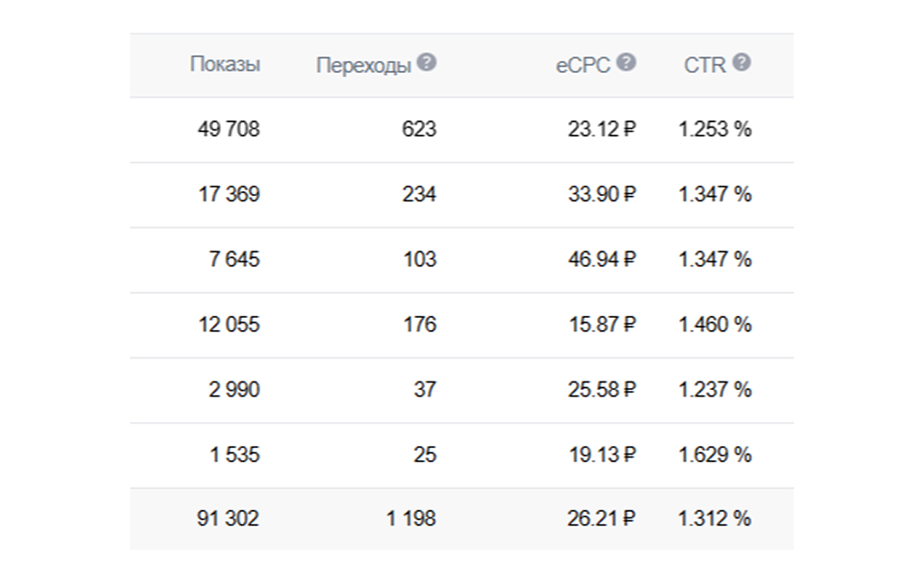The image size is (924, 583).
Task: Click the 176 clicks cell
Action: 419,325
